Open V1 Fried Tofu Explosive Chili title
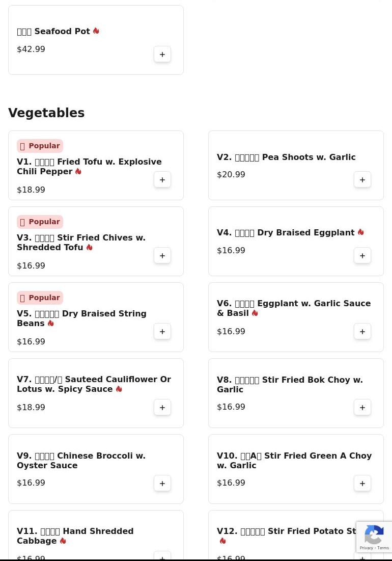 (x=89, y=167)
